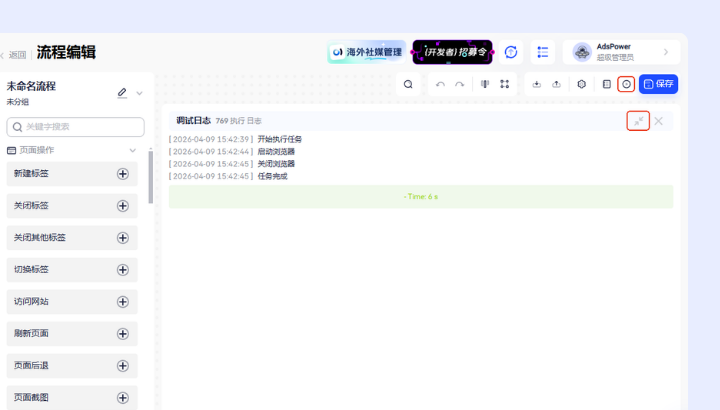This screenshot has height=410, width=720.
Task: Add the 关闭标签 node with plus icon
Action: [x=123, y=206]
